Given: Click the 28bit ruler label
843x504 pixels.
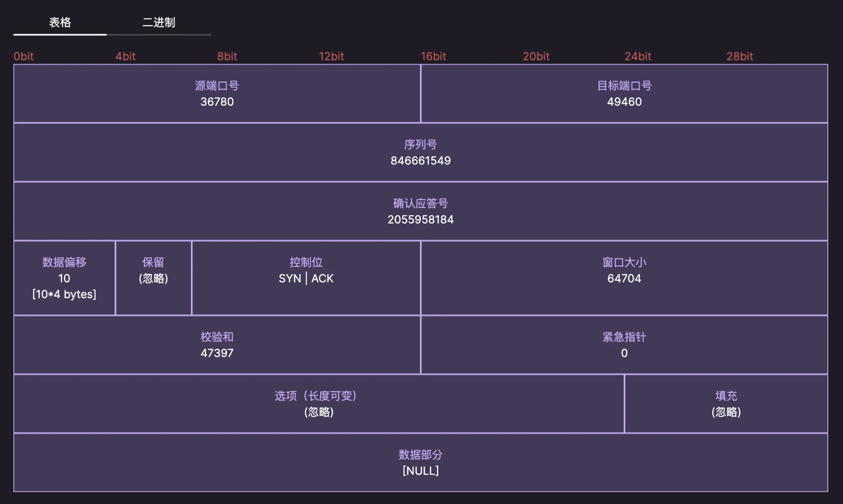Looking at the screenshot, I should coord(740,56).
